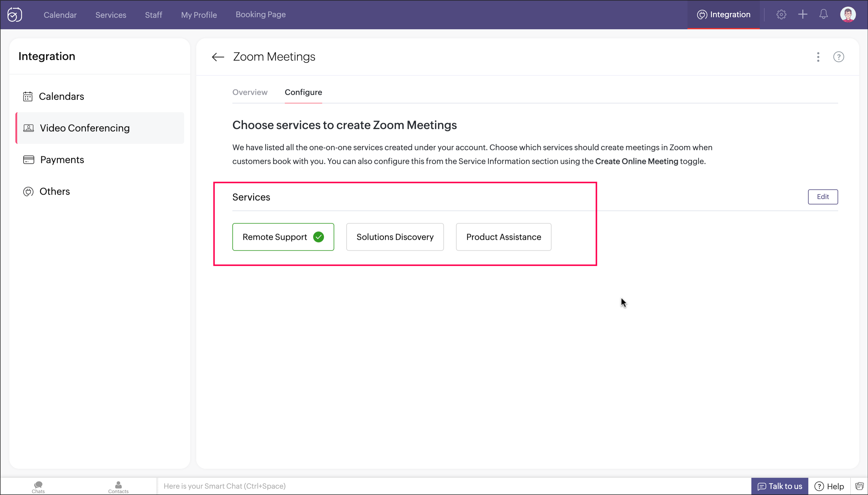Click the green checkmark on Remote Support
This screenshot has width=868, height=495.
click(319, 237)
